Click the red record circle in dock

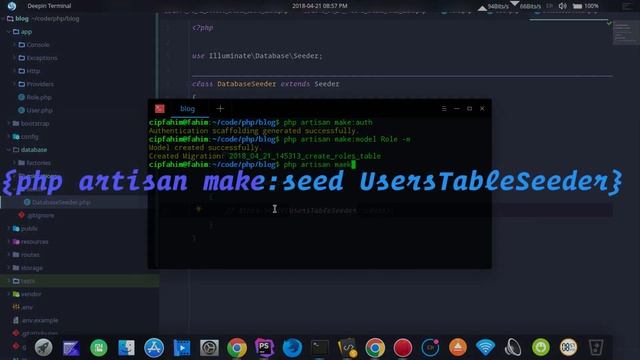pyautogui.click(x=403, y=348)
